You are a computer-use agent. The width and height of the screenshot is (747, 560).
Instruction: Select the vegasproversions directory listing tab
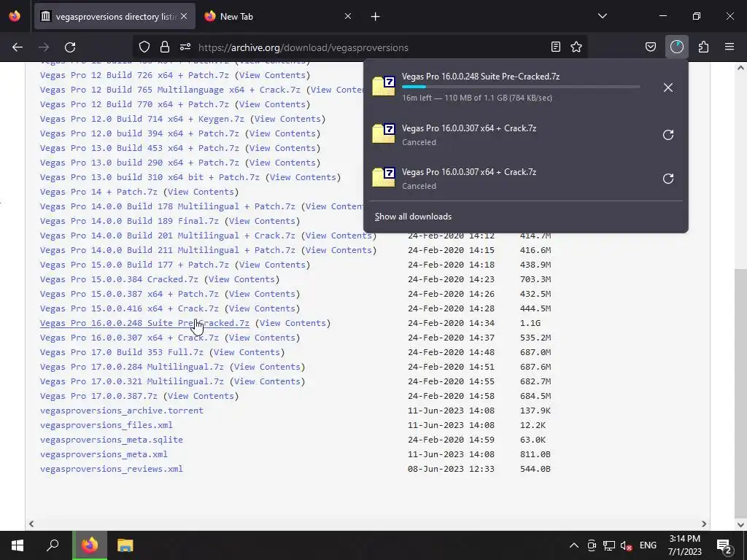(115, 16)
